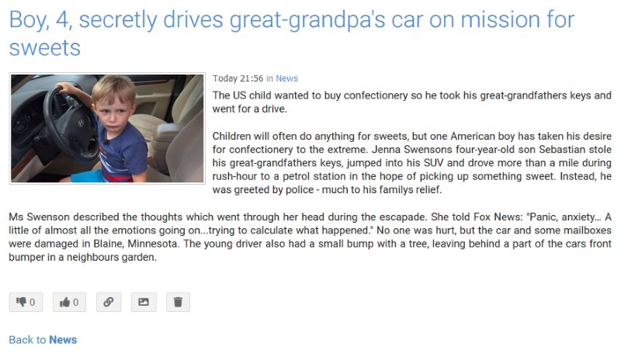
Task: Click the paragraph beginning 'Ms Swenson described'
Action: [x=310, y=237]
